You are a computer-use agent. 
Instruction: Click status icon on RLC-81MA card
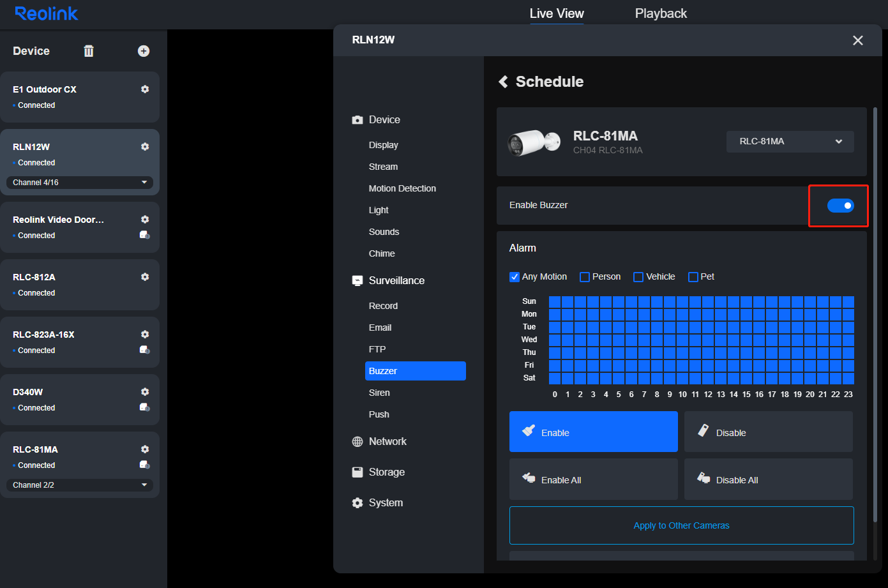pos(145,465)
